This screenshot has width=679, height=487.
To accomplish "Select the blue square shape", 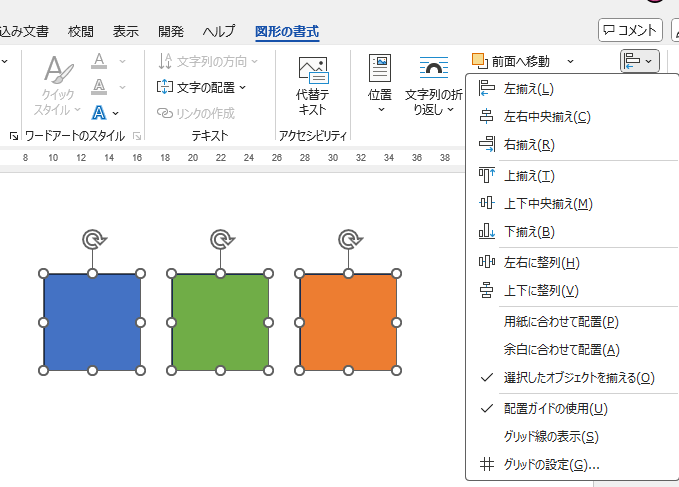I will tap(92, 322).
